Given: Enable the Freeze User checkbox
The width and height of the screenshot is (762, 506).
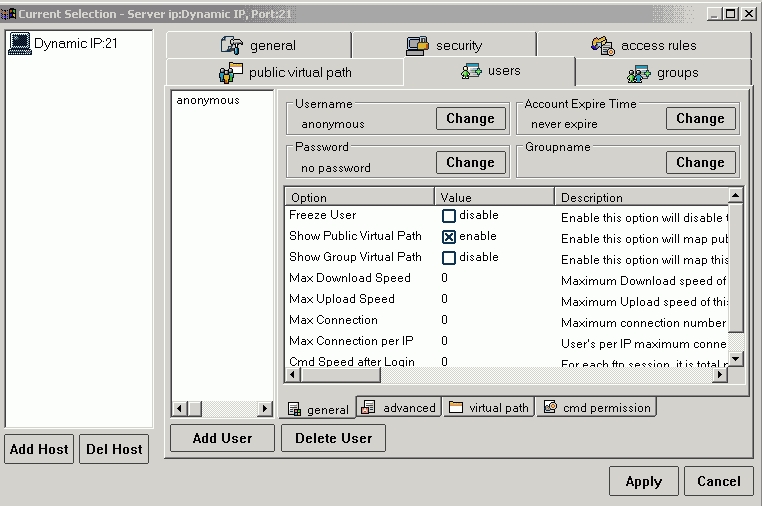Looking at the screenshot, I should pos(449,216).
